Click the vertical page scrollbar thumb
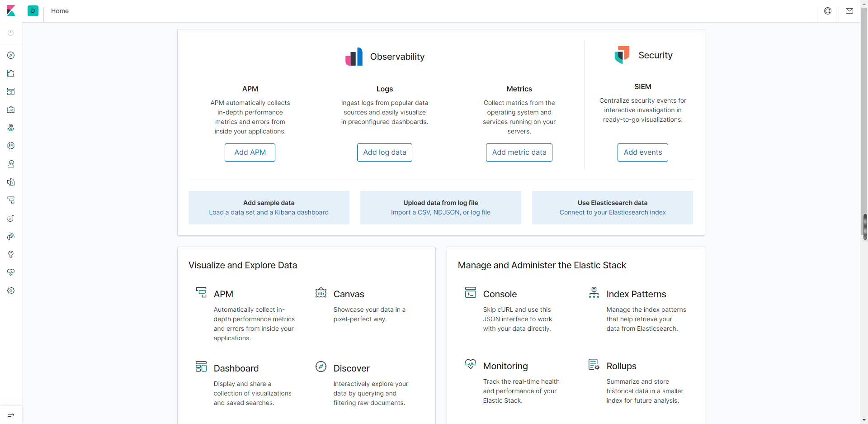 pyautogui.click(x=865, y=227)
